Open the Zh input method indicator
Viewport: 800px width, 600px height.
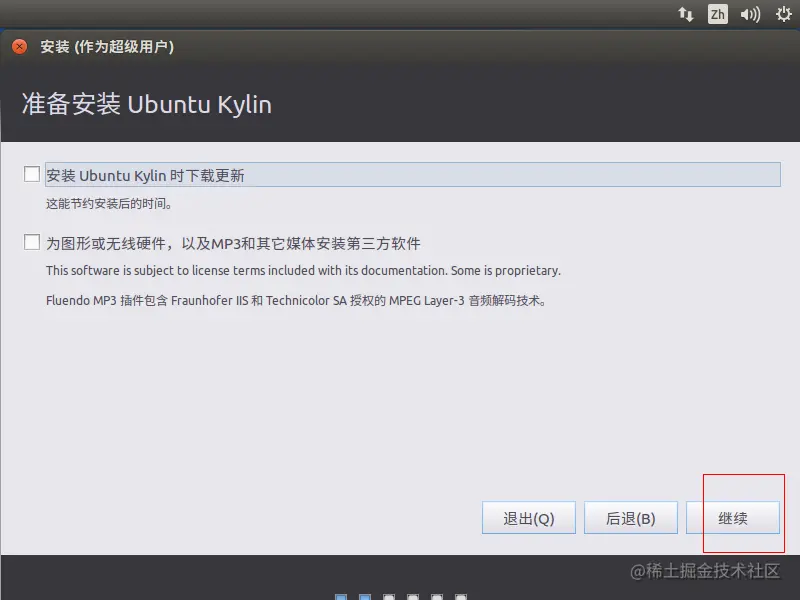(x=717, y=14)
